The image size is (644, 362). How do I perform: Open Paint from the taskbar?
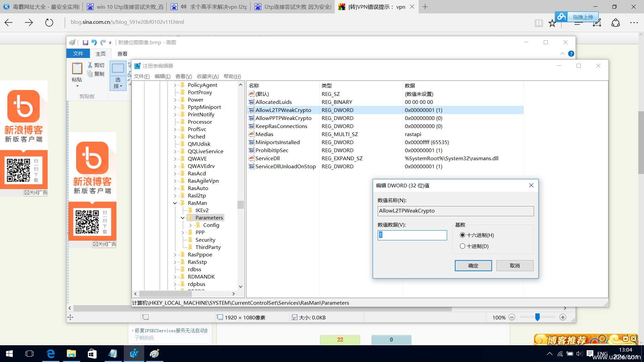click(x=154, y=354)
